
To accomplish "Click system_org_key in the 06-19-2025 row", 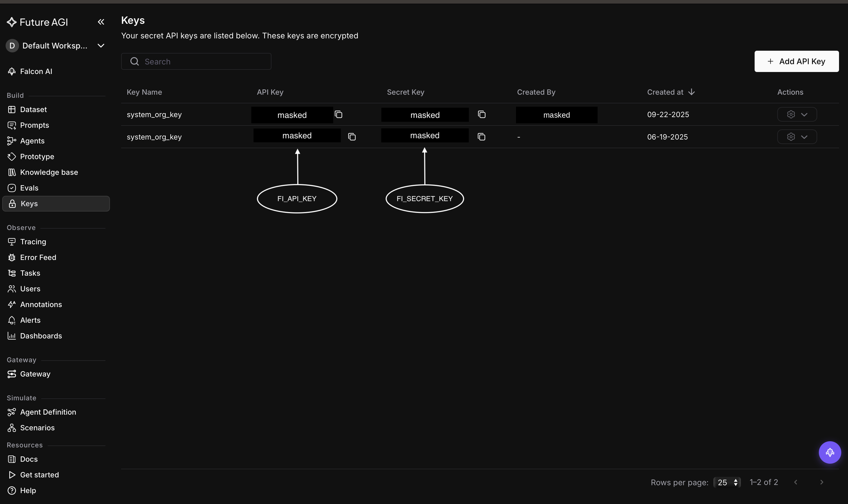I will pyautogui.click(x=154, y=137).
